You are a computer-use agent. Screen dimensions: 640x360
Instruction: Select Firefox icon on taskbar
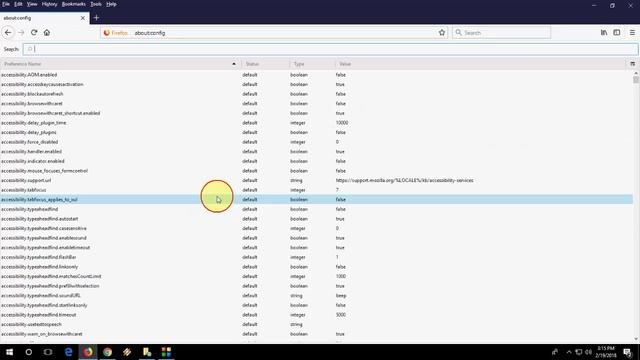[x=88, y=352]
